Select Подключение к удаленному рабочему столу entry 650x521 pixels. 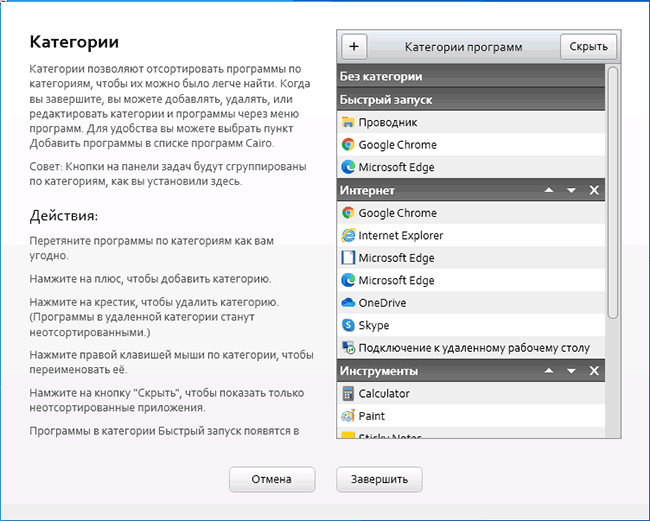(x=474, y=348)
